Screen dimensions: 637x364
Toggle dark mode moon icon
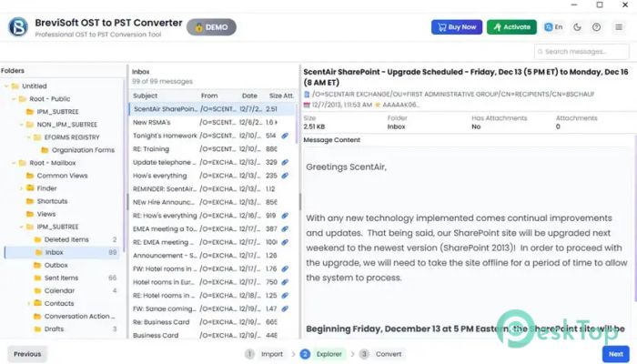tap(577, 27)
